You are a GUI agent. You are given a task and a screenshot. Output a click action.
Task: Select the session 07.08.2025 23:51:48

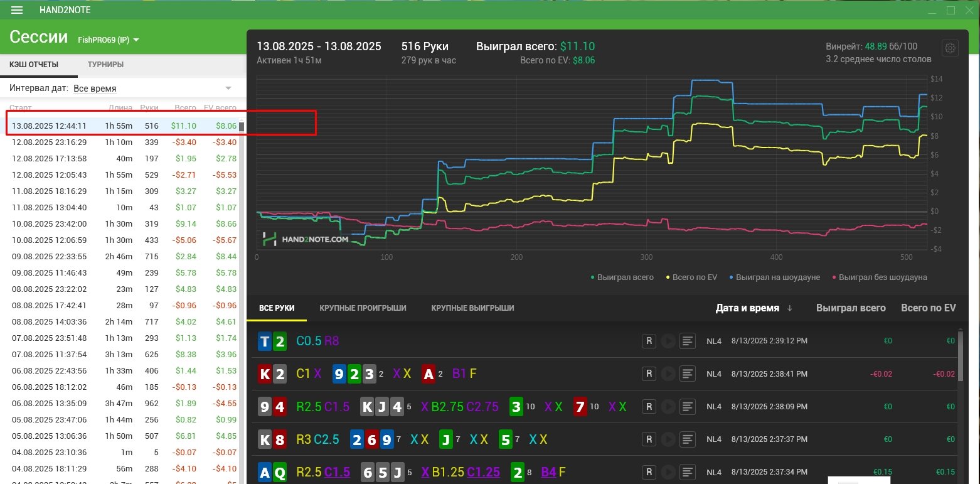123,338
